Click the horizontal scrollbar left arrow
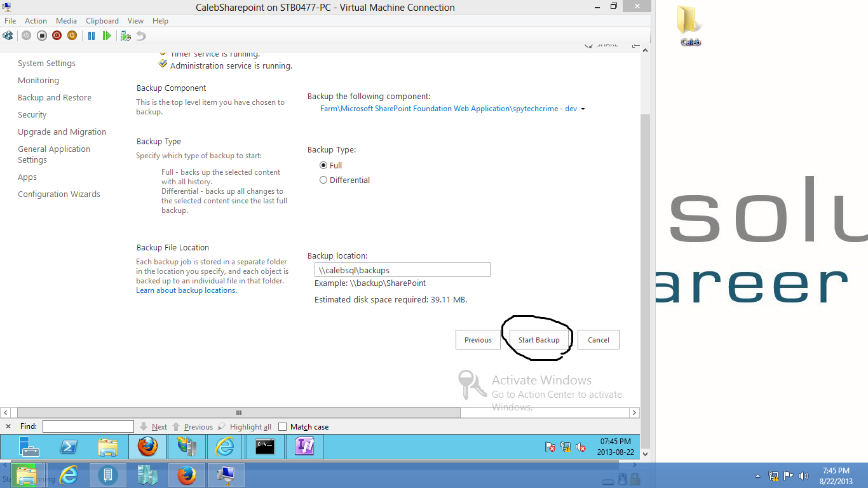The image size is (868, 488). pyautogui.click(x=6, y=412)
